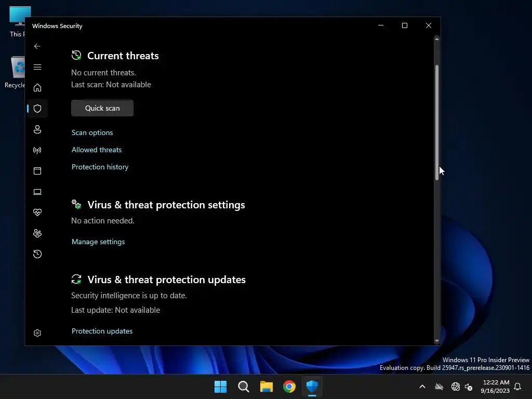Open the Home sidebar icon

tap(37, 88)
